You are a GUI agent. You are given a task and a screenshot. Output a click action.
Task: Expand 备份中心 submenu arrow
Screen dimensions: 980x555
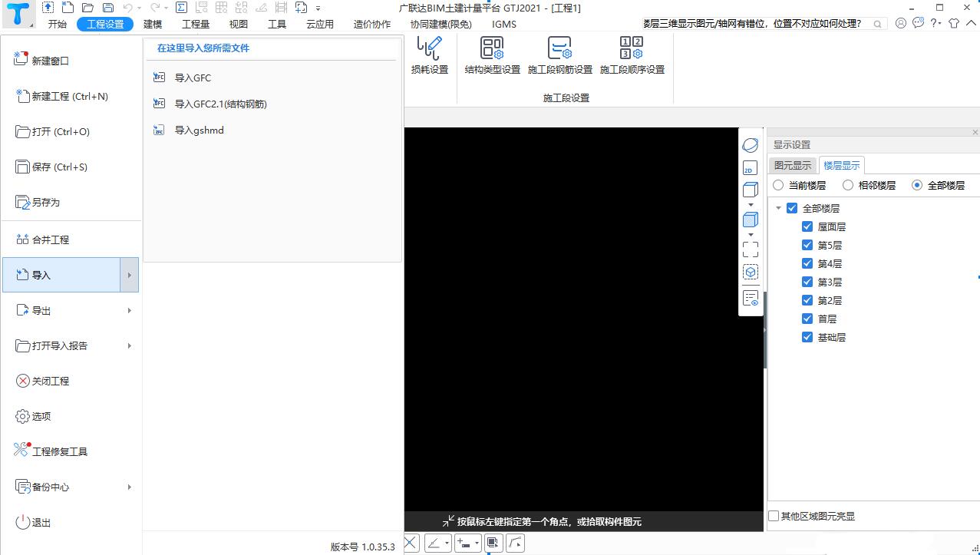click(129, 487)
